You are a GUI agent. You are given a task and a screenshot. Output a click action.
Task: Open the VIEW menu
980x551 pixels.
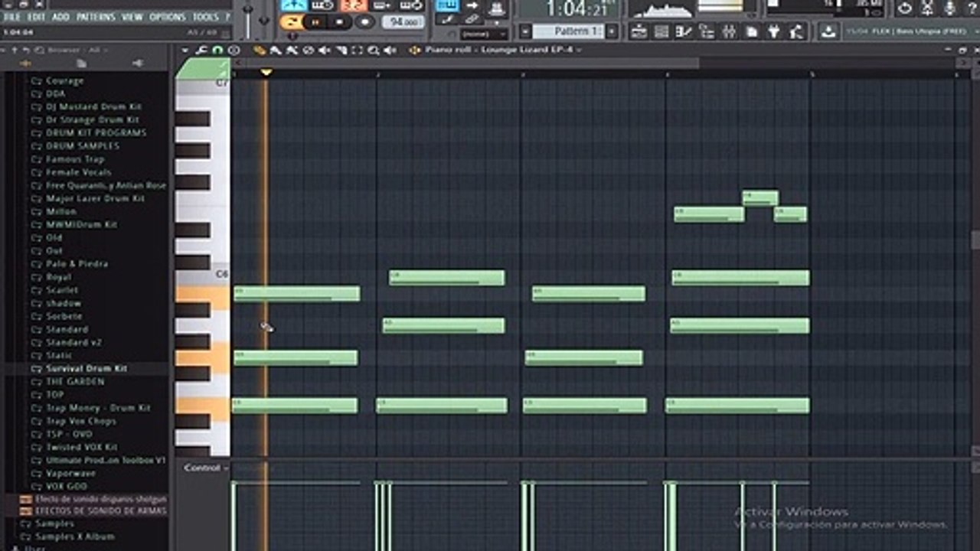point(132,17)
